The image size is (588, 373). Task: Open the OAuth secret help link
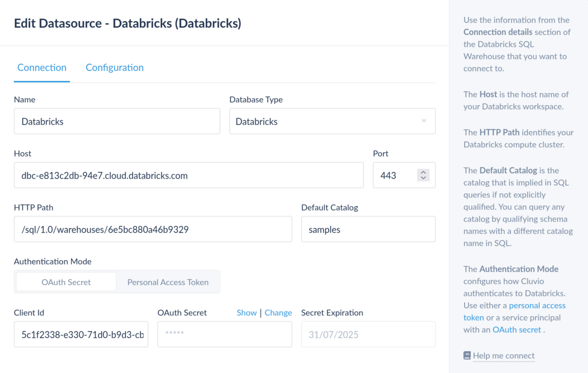click(517, 329)
